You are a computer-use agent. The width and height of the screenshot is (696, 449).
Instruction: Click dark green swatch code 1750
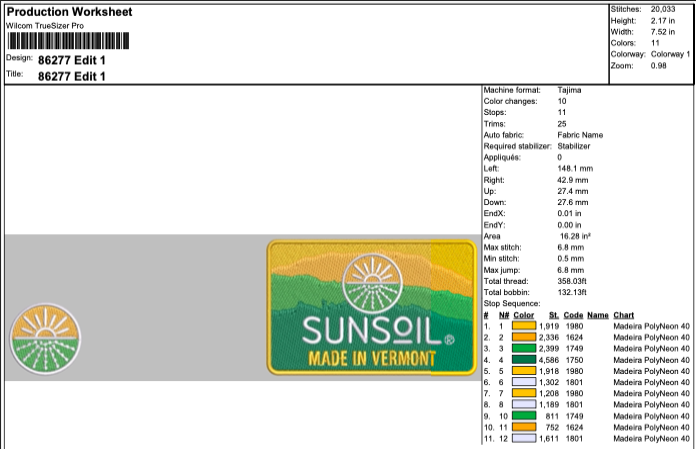coord(524,360)
